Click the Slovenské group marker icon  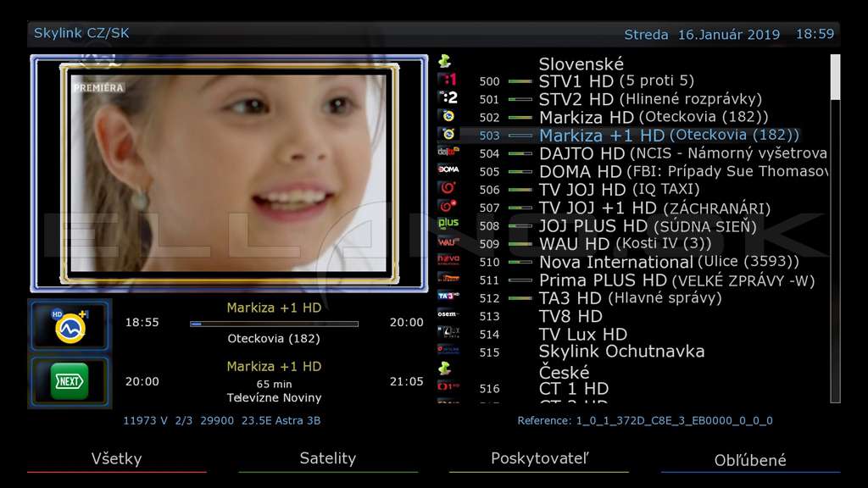[x=444, y=61]
